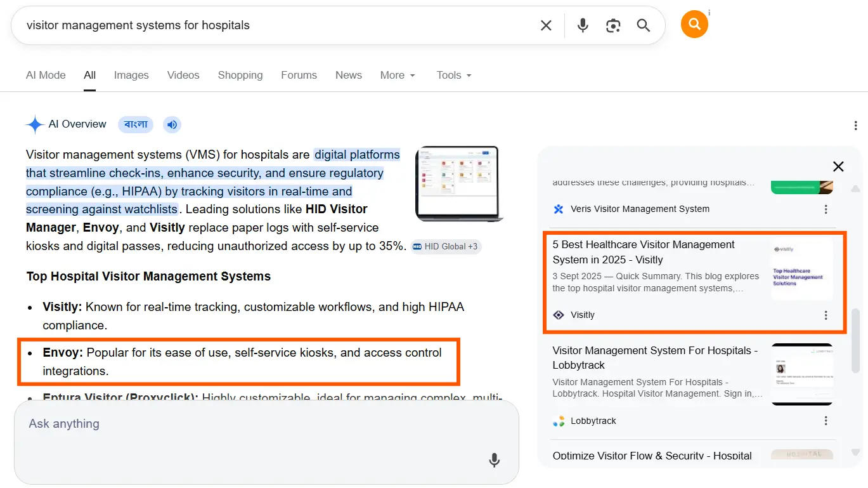This screenshot has width=868, height=488.
Task: Click the 'Visitly:' bullet label
Action: [62, 307]
